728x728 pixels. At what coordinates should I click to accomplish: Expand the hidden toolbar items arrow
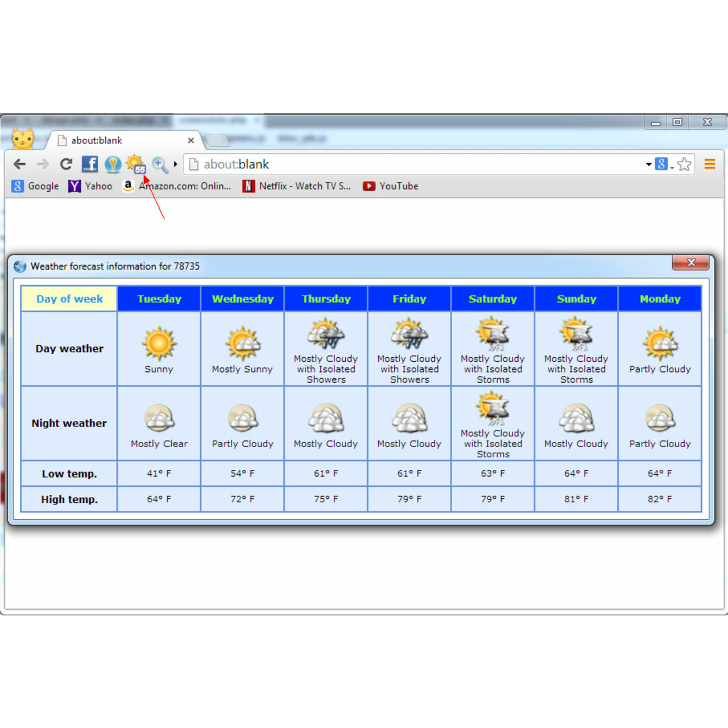pos(176,164)
